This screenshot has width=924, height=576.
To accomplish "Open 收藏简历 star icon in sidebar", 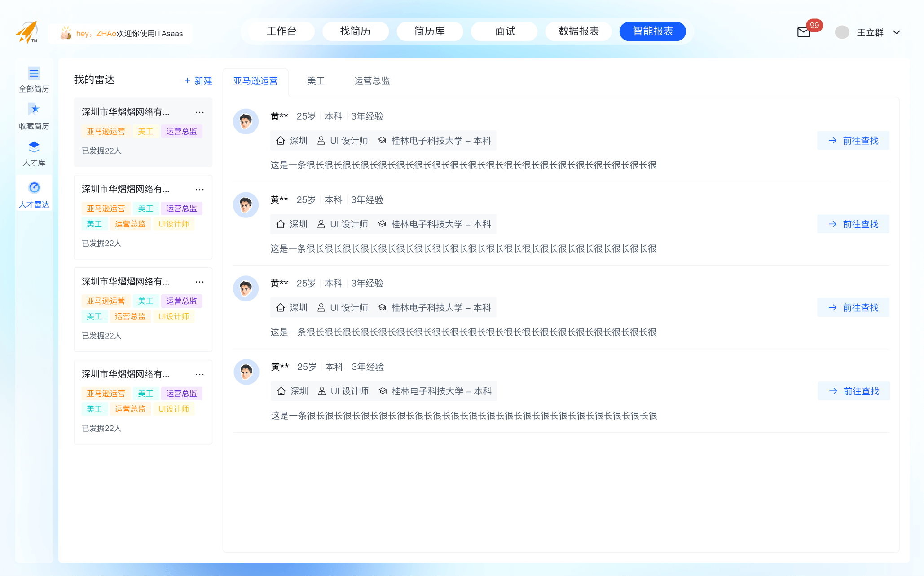I will 34,109.
